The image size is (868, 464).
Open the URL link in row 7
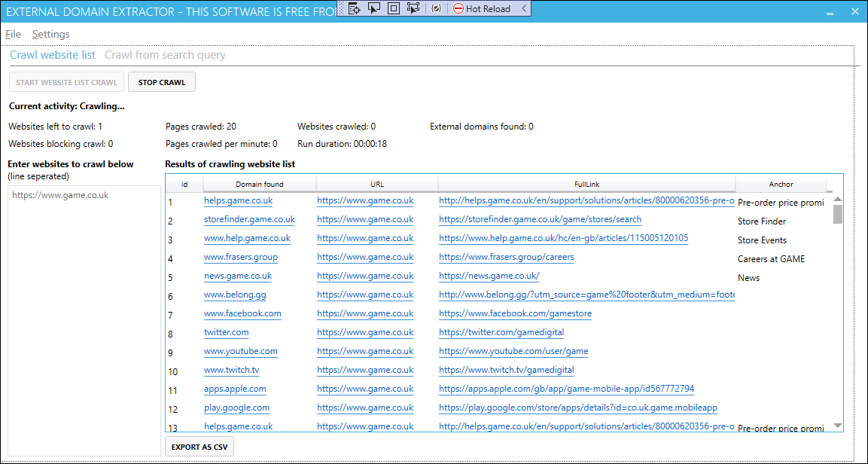(x=365, y=313)
